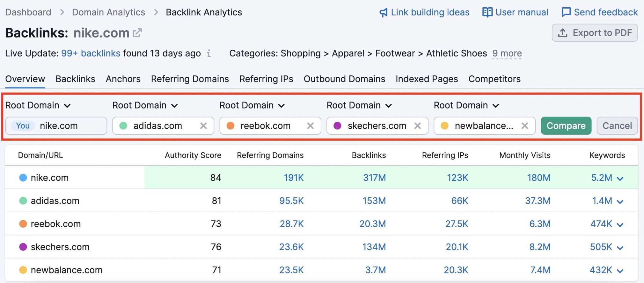Click the reebok.com domain input field
This screenshot has height=283, width=644.
[270, 126]
